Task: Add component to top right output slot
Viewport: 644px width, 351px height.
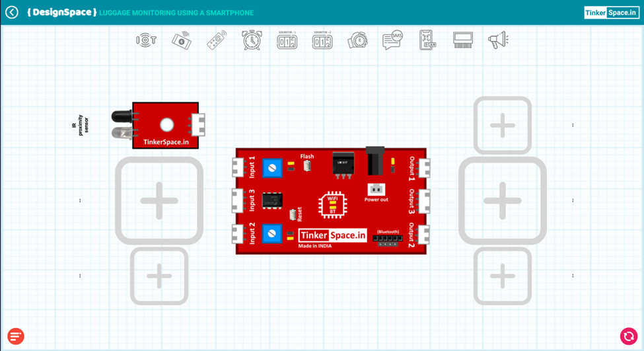Action: [x=503, y=126]
